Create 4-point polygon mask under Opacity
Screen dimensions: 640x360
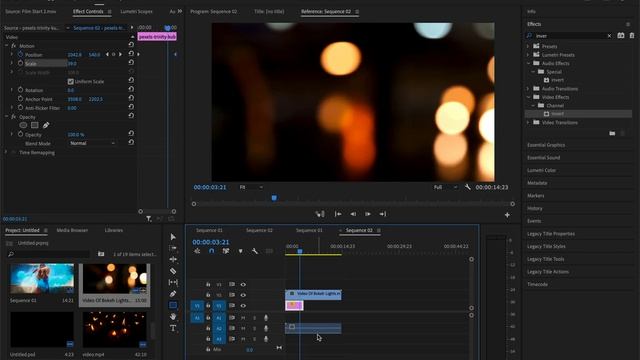[x=35, y=125]
